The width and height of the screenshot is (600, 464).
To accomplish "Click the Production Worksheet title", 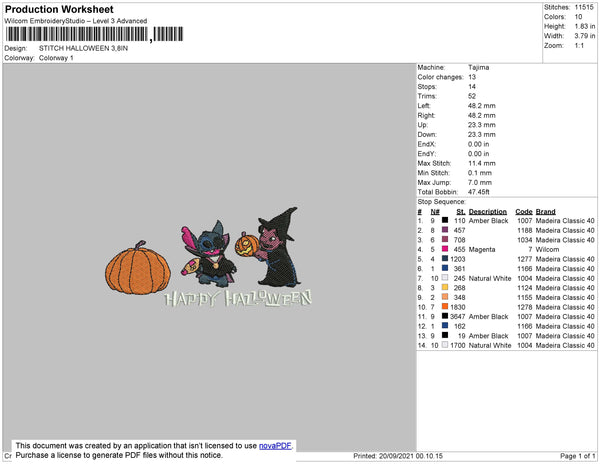I will 59,9.
